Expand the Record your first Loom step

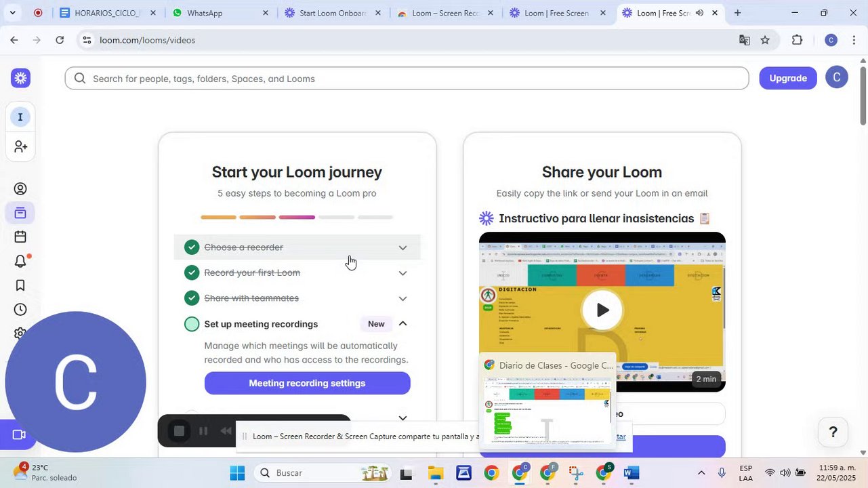coord(402,273)
